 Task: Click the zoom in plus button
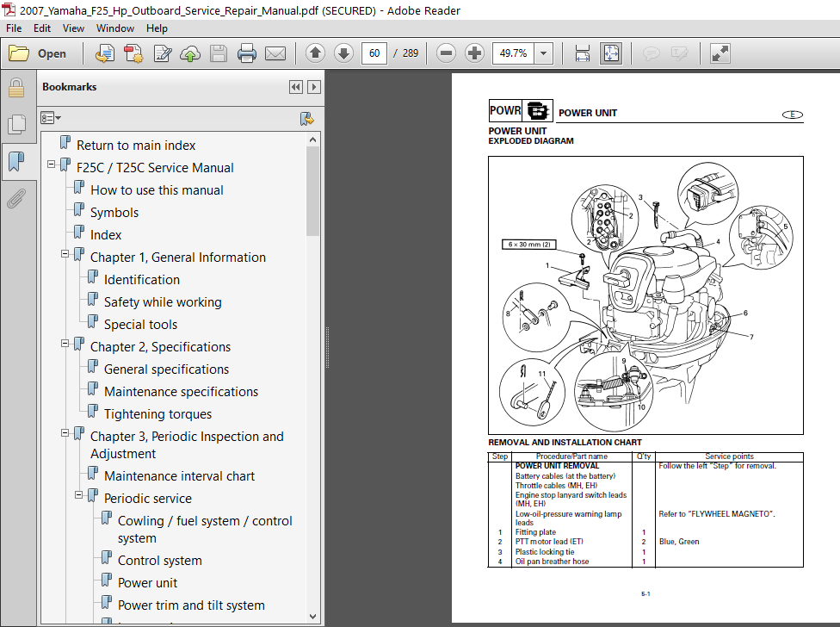tap(474, 53)
